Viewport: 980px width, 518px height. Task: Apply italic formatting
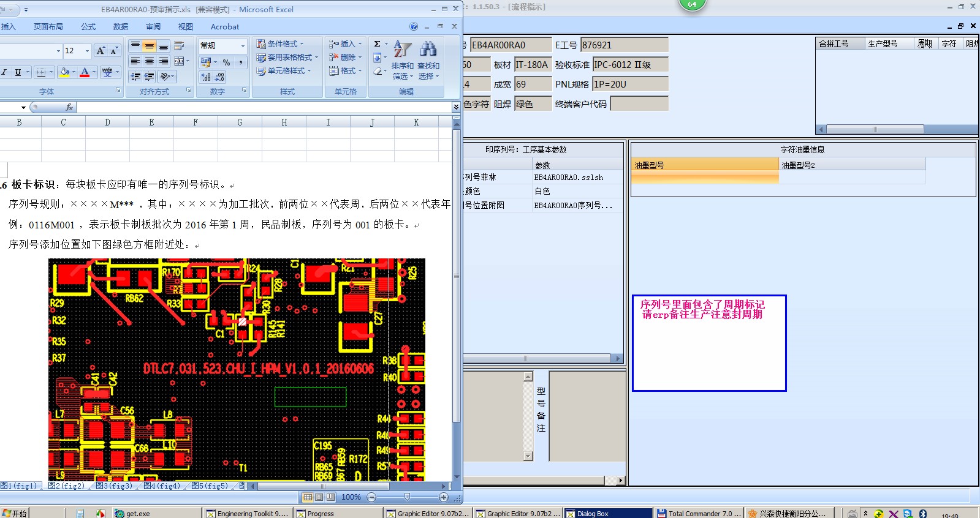click(5, 72)
